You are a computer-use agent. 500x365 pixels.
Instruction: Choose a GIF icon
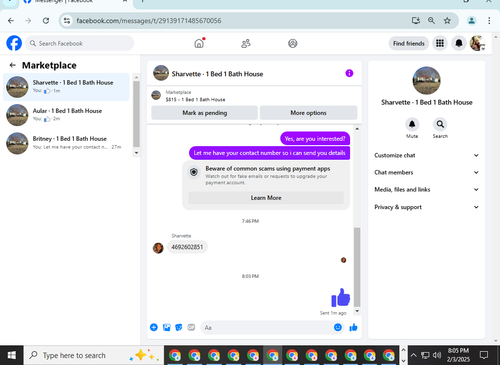191,327
